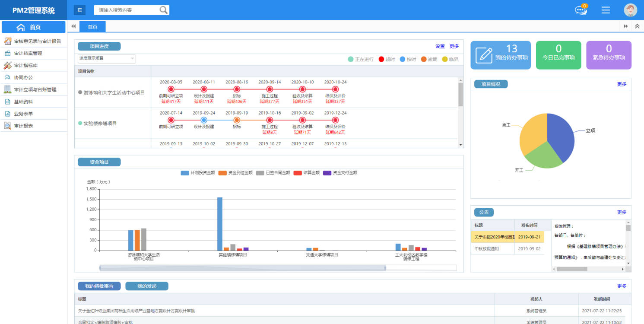This screenshot has width=644, height=324.
Task: Select the 首页 tab
Action: [92, 27]
